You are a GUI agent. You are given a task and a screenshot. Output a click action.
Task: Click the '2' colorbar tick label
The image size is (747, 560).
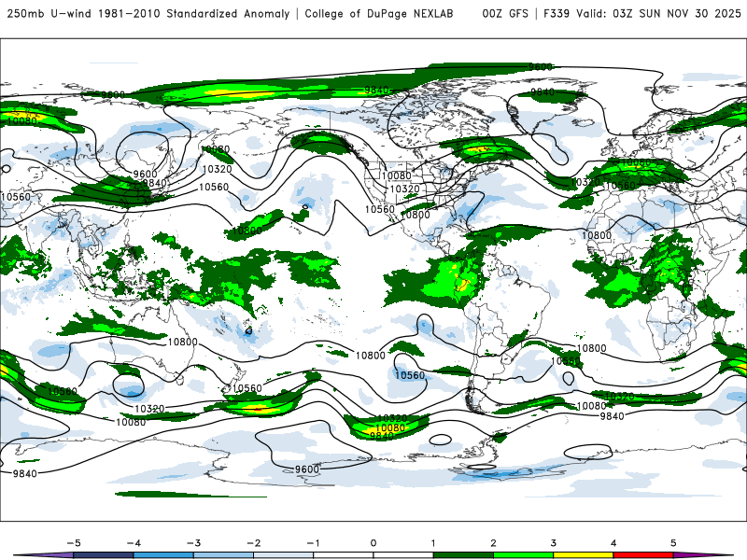(493, 543)
